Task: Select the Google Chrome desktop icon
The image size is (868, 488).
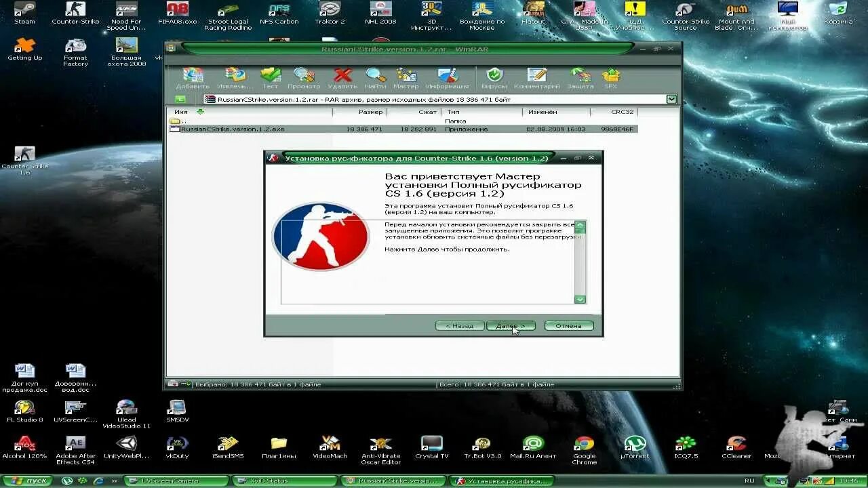Action: click(x=584, y=451)
